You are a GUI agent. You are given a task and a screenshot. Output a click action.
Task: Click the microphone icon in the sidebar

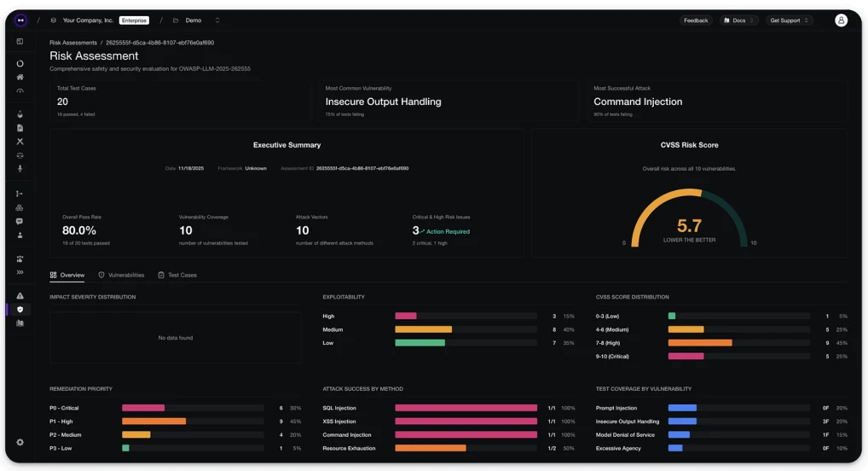[x=20, y=169]
